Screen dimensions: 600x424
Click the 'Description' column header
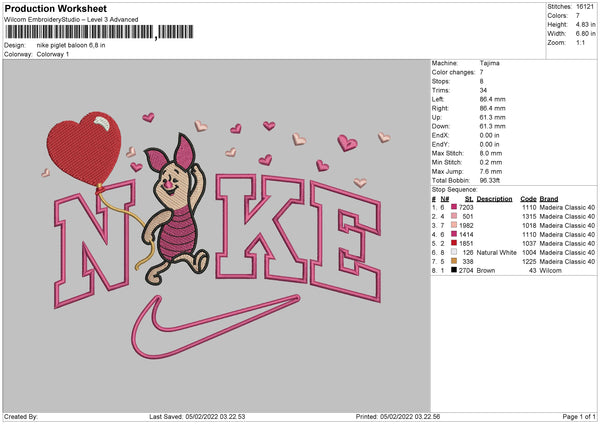tap(494, 199)
